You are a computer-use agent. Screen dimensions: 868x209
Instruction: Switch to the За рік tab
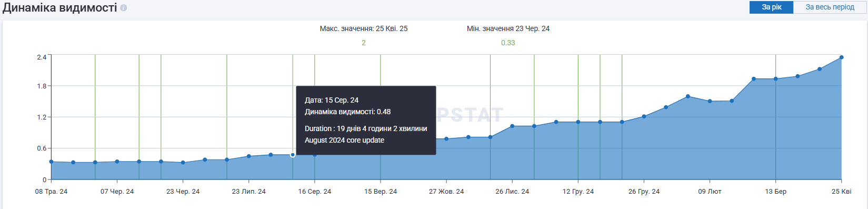771,7
